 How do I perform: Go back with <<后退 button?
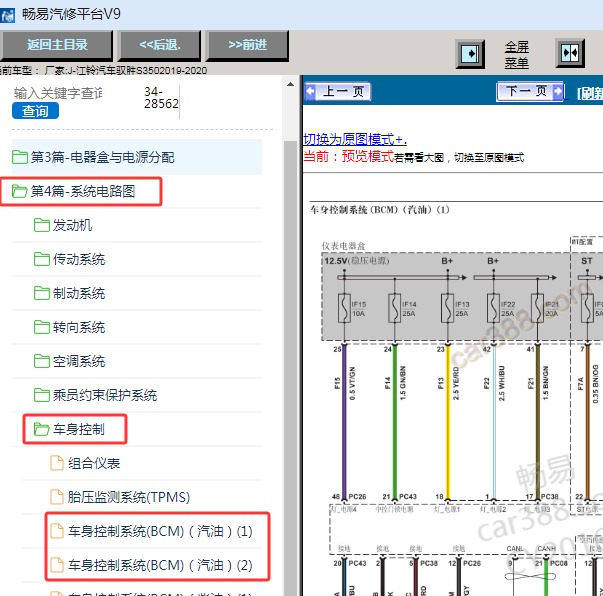(x=160, y=45)
